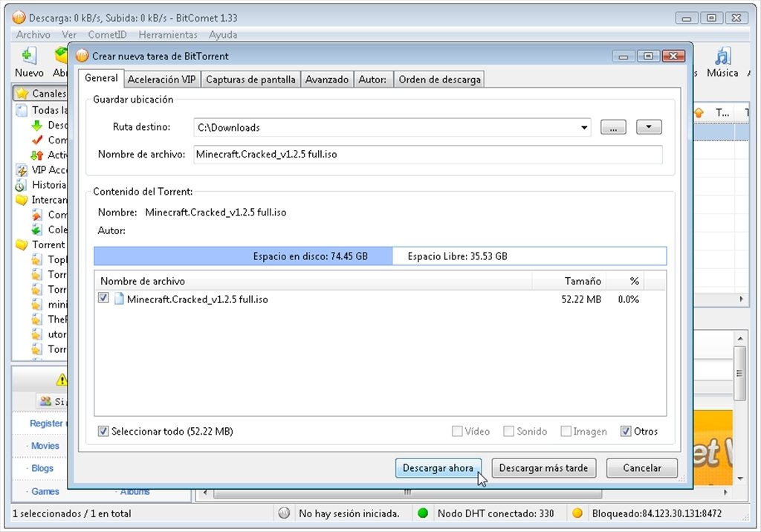Toggle the Sonido filter checkbox
Image resolution: width=761 pixels, height=532 pixels.
tap(508, 431)
